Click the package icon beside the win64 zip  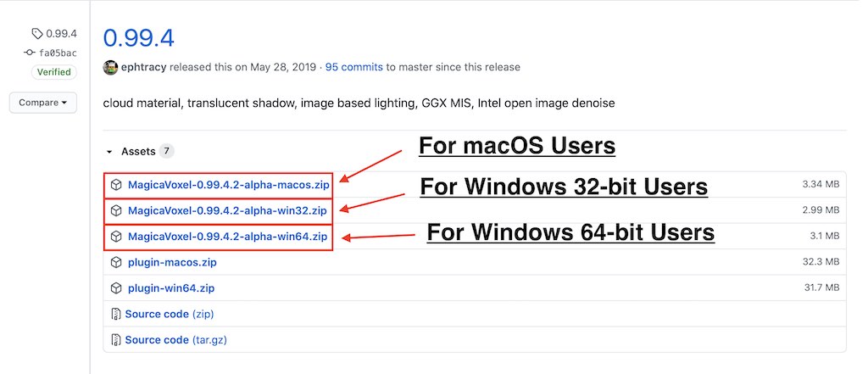pyautogui.click(x=116, y=237)
